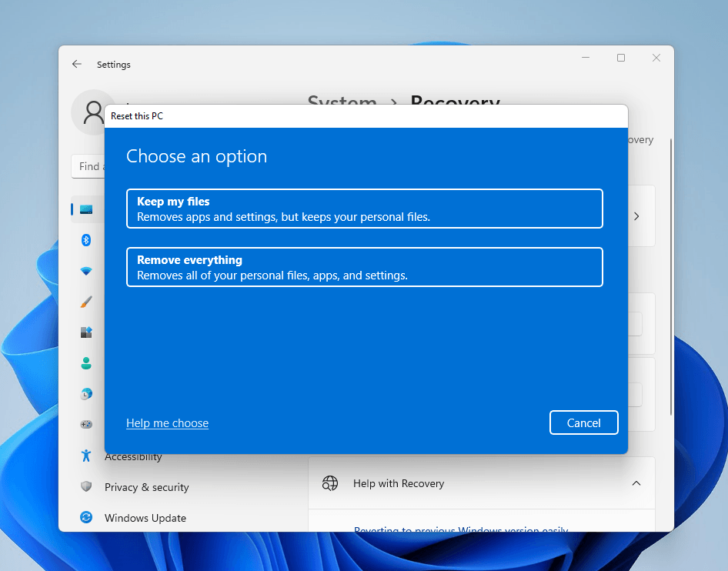Image resolution: width=728 pixels, height=571 pixels.
Task: Open Accessibility settings label
Action: (133, 457)
